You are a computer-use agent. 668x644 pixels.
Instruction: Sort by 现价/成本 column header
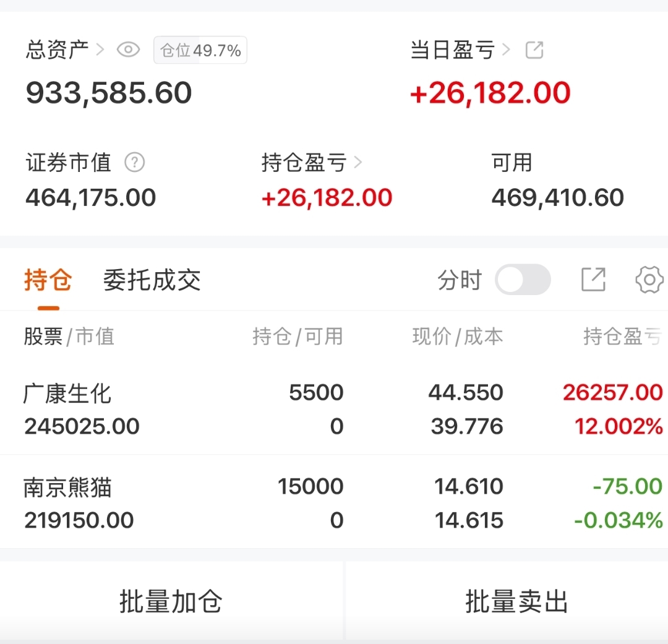coord(458,337)
